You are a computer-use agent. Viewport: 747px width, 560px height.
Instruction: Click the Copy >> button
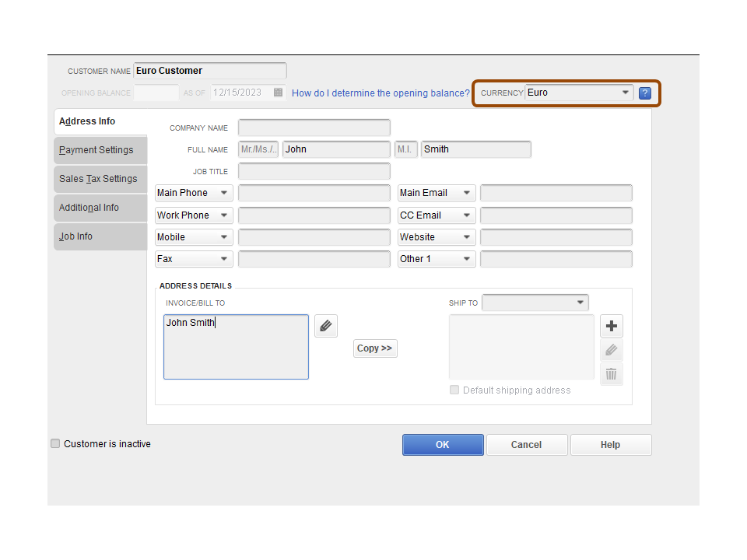click(375, 348)
